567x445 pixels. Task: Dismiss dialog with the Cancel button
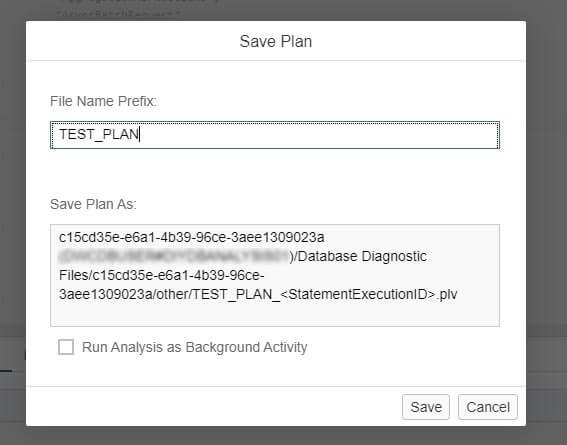tap(488, 407)
